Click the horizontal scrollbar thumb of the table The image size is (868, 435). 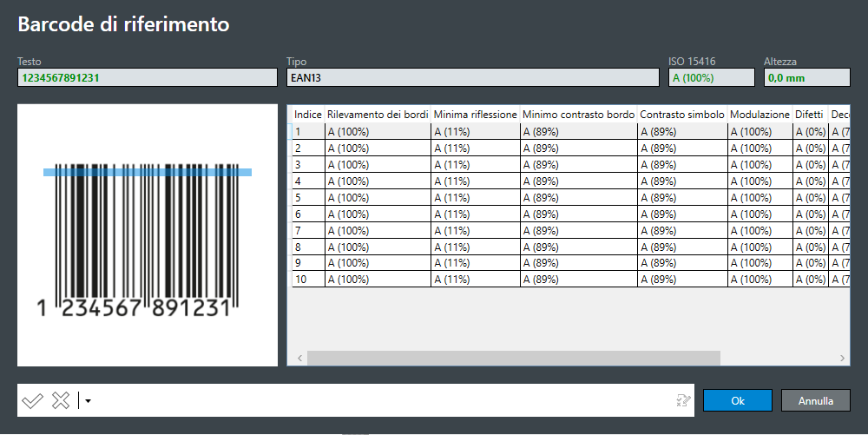click(x=514, y=358)
